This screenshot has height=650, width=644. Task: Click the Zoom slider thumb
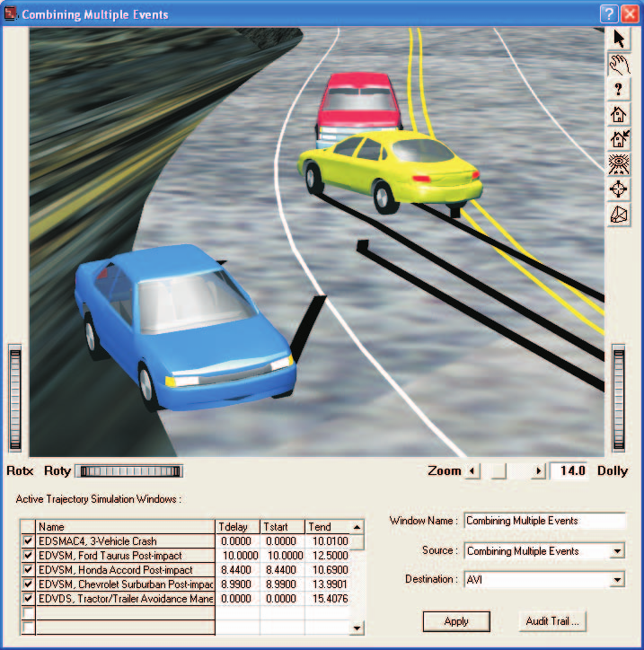click(x=498, y=471)
